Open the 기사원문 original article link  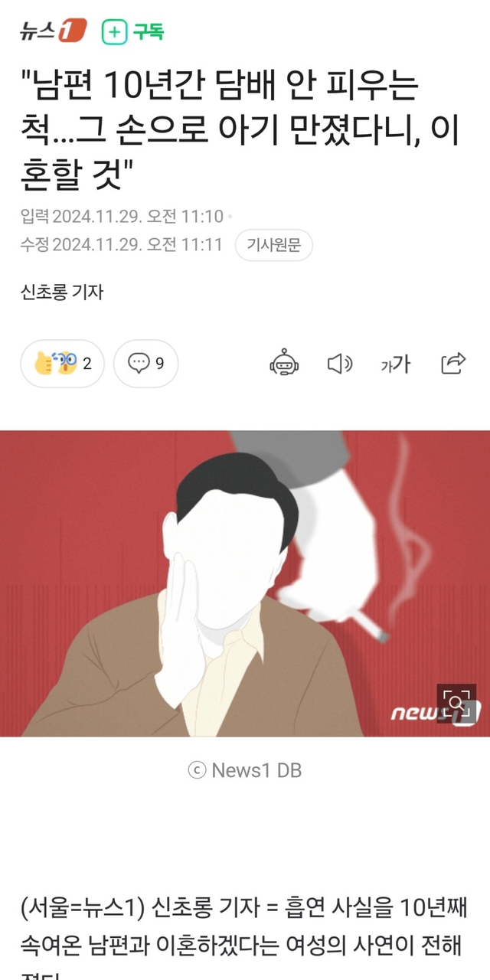pos(273,245)
